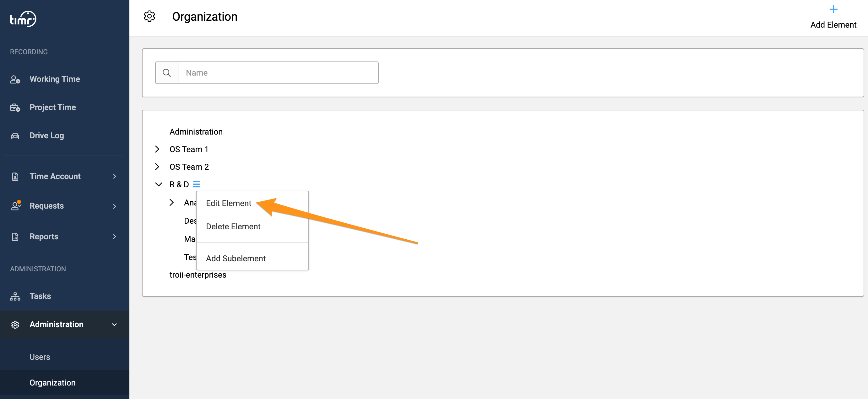Collapse the R & D node
Image resolution: width=868 pixels, height=399 pixels.
pos(158,184)
